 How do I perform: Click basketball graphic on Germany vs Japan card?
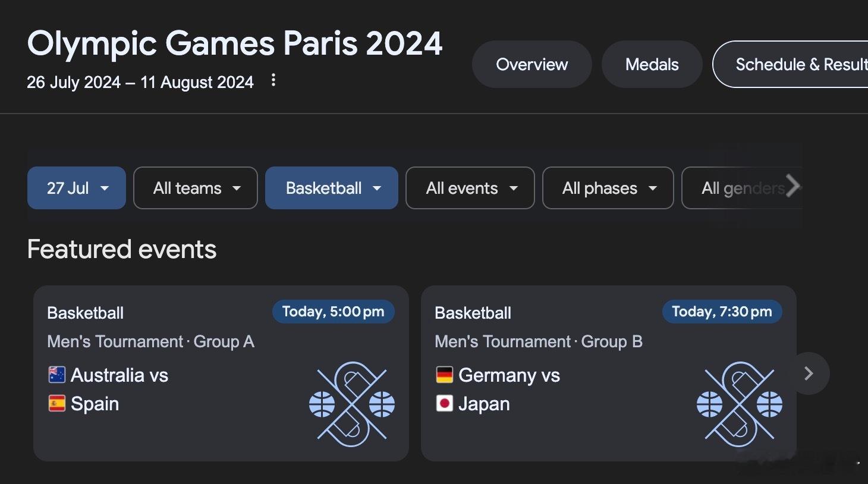click(739, 404)
